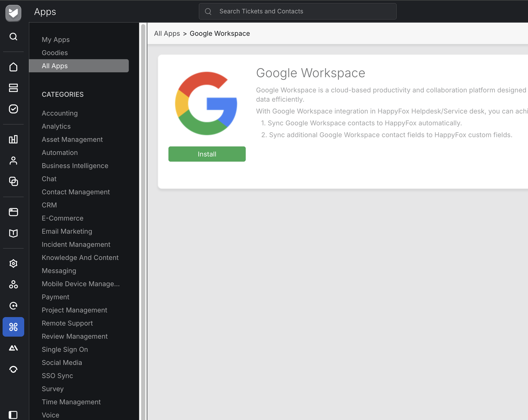This screenshot has height=420, width=528.
Task: Click the Google Workspace breadcrumb text
Action: click(x=220, y=33)
